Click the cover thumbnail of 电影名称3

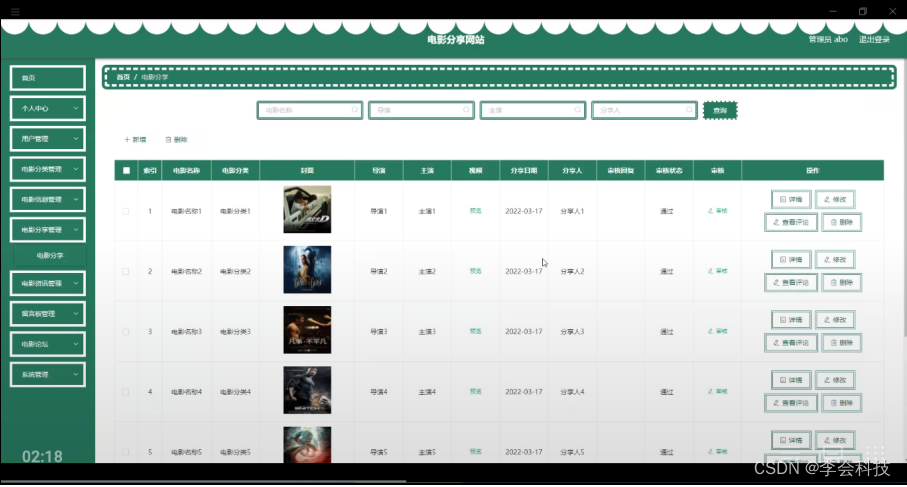coord(307,330)
